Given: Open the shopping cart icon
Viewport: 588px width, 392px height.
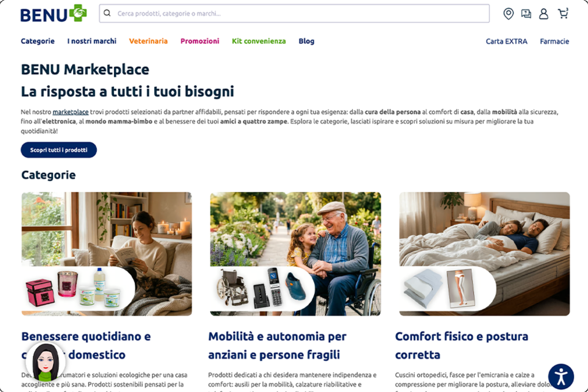Looking at the screenshot, I should pyautogui.click(x=563, y=13).
